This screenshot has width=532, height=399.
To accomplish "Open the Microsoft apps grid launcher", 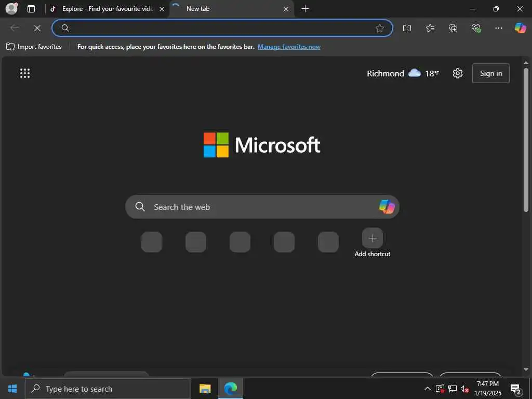I will pos(25,73).
